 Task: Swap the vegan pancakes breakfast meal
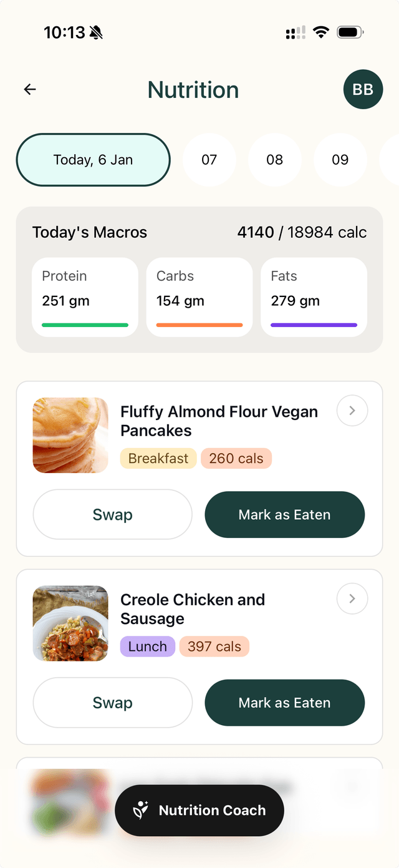[x=112, y=514]
